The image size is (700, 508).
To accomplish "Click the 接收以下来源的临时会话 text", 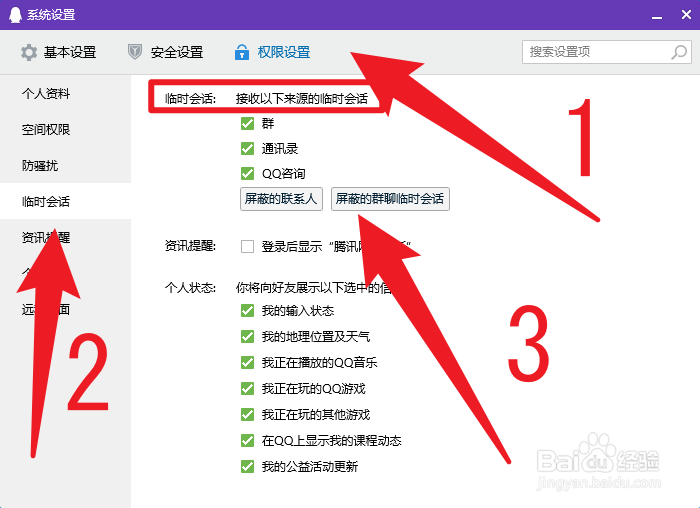I will coord(302,98).
